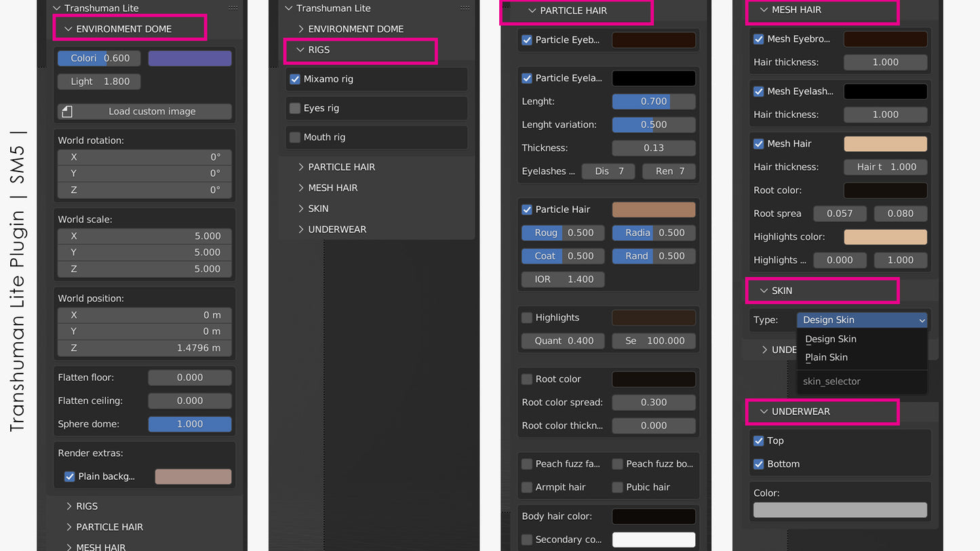Choose Design Skin from the dropdown list
The image size is (980, 551).
click(830, 339)
